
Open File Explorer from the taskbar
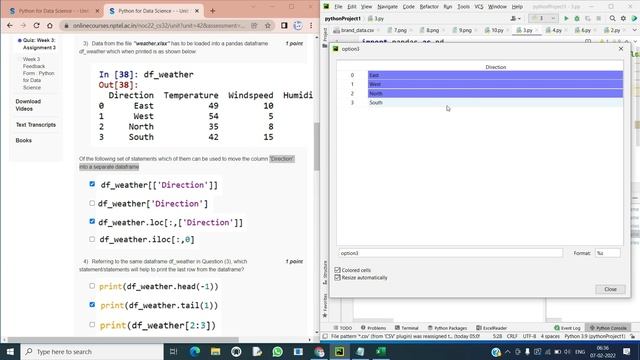[x=216, y=351]
